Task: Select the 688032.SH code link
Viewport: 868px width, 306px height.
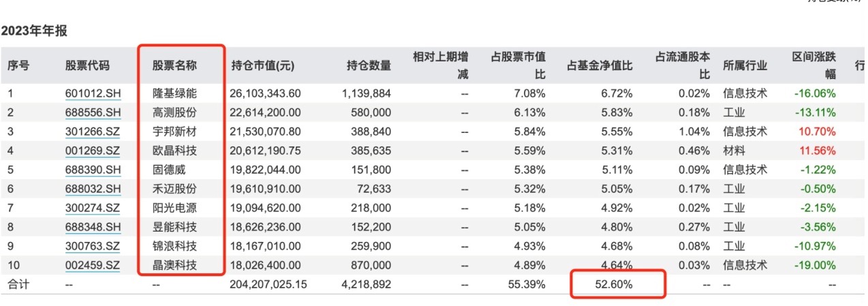Action: [x=93, y=188]
